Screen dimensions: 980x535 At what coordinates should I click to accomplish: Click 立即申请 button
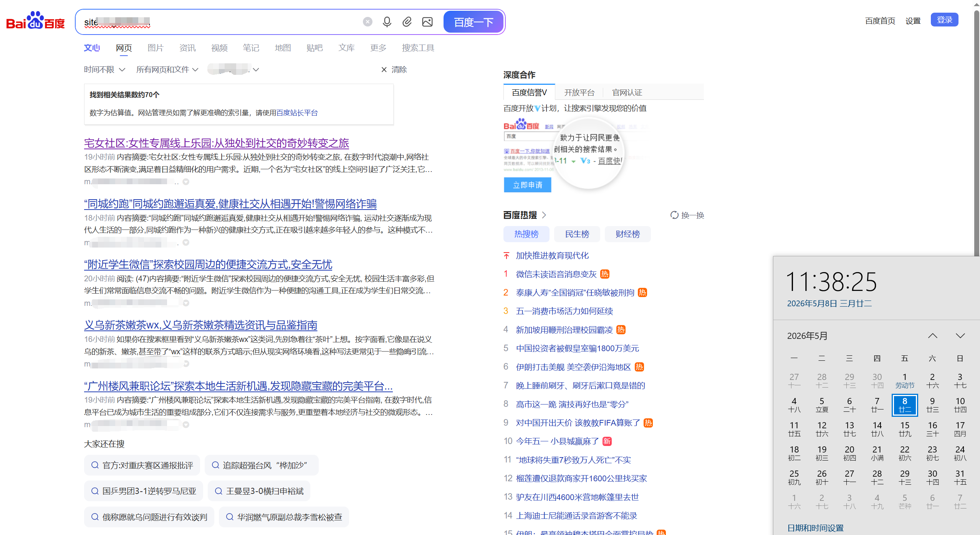pyautogui.click(x=528, y=185)
